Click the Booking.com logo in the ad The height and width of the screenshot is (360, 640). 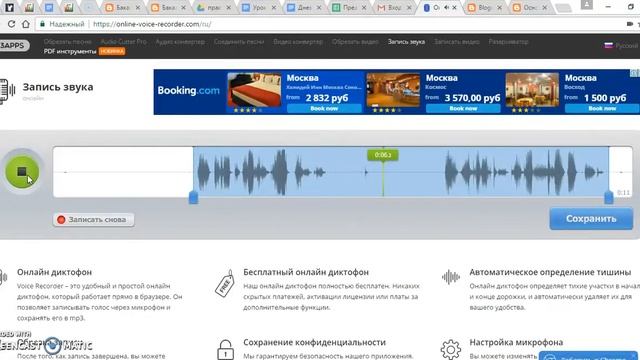(189, 91)
